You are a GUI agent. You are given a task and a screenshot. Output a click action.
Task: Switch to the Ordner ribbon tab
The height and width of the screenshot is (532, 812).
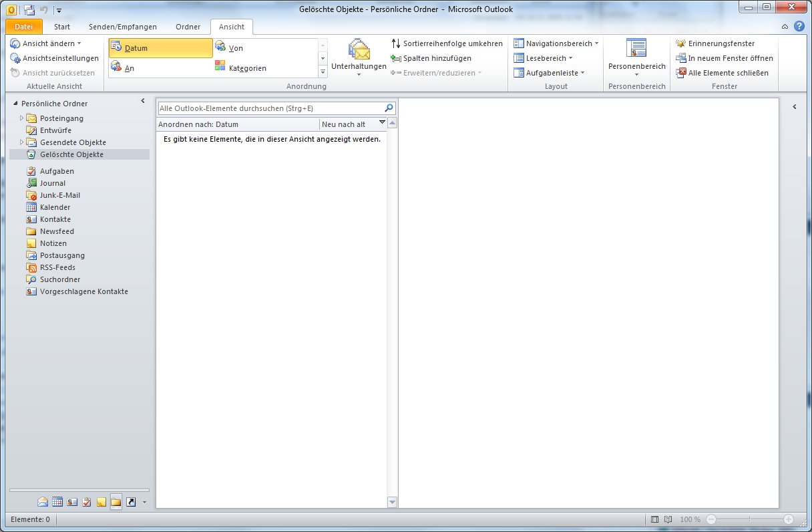(x=188, y=27)
